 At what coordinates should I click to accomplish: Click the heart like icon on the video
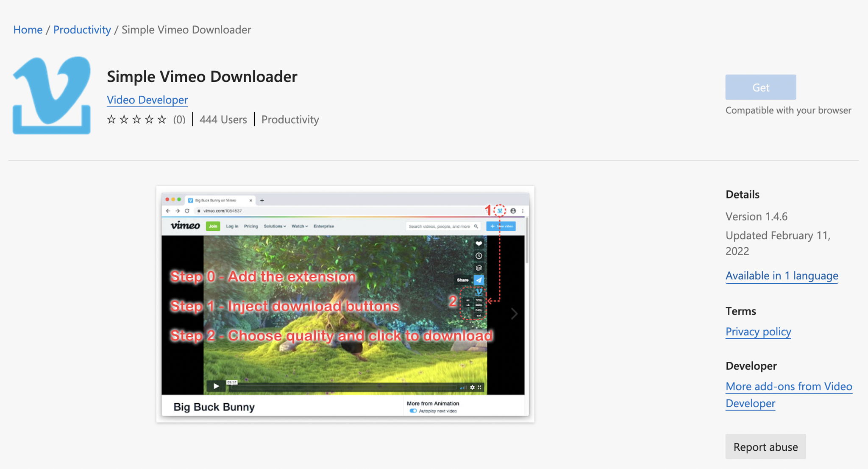(479, 243)
